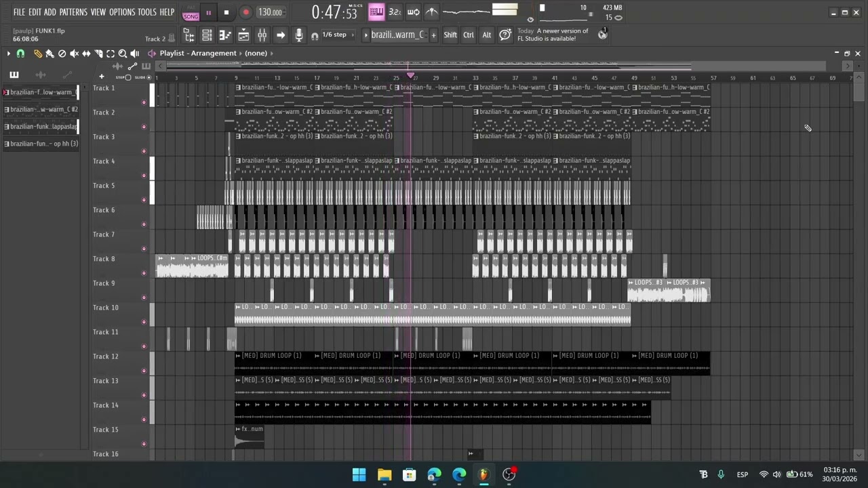Viewport: 868px width, 488px height.
Task: Click the metronome icon in top toolbar
Action: 431,12
